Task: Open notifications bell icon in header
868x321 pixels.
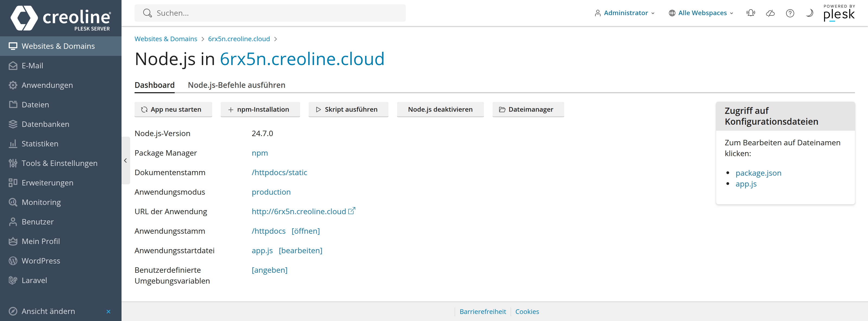Action: click(751, 13)
